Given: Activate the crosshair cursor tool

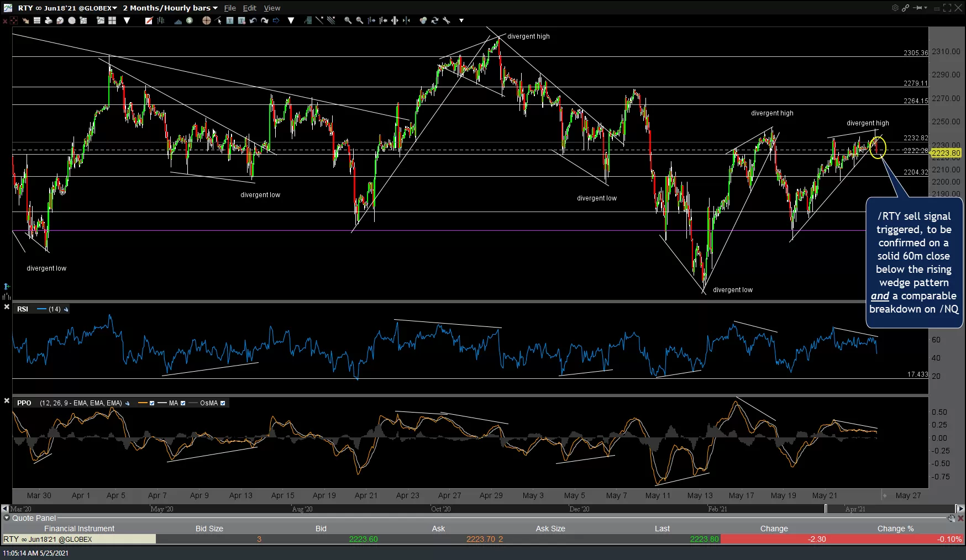Looking at the screenshot, I should [x=206, y=20].
